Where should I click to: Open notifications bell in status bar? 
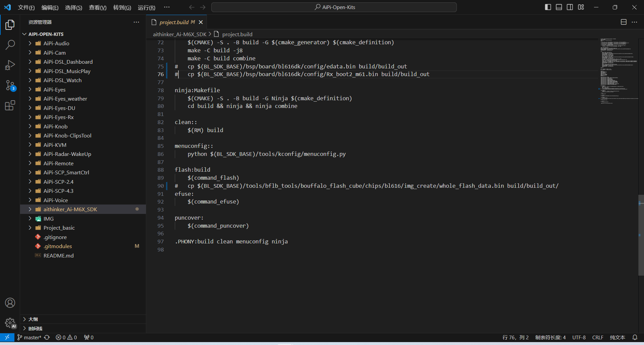(635, 337)
